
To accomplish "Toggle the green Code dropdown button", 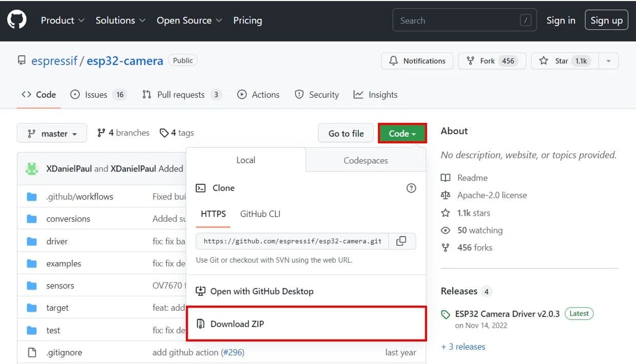I will pos(402,134).
